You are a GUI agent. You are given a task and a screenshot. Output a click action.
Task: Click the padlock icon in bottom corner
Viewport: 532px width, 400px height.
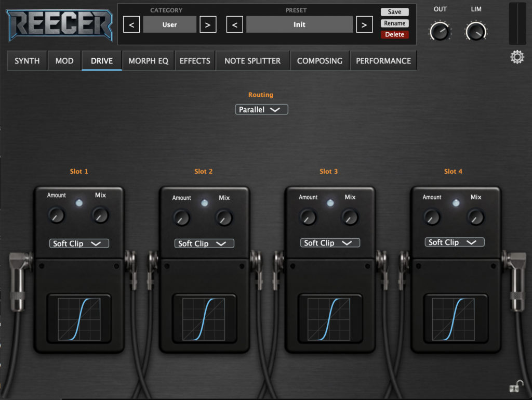516,386
